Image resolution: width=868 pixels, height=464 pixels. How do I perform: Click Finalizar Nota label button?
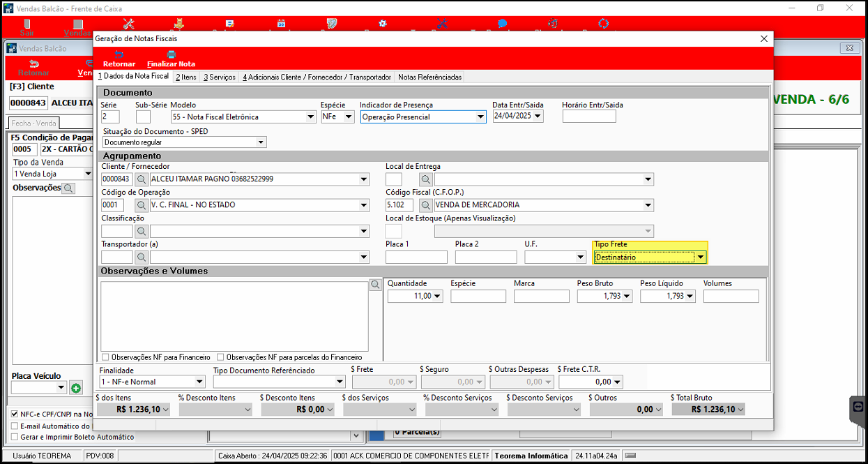pyautogui.click(x=171, y=64)
